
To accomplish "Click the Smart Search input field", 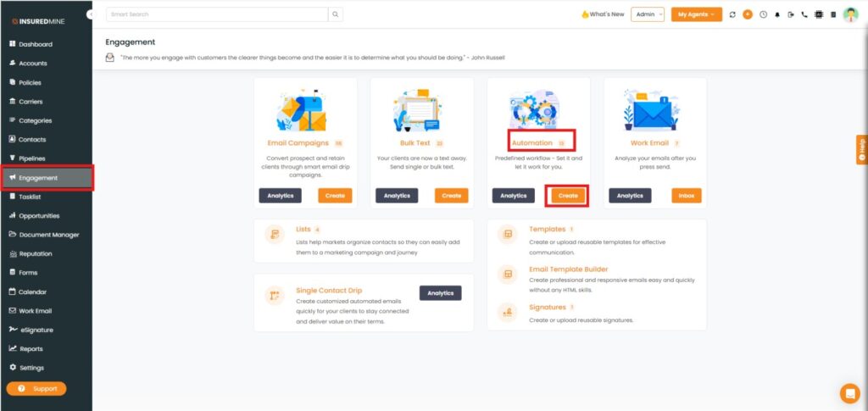I will point(216,14).
